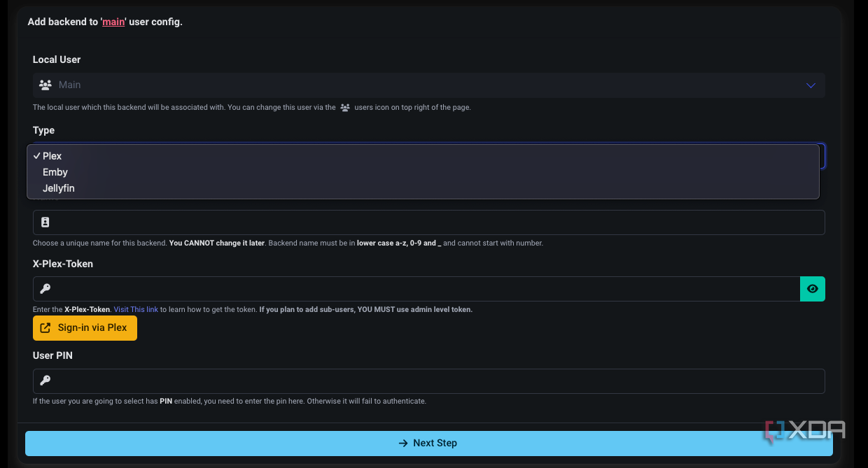Click the key icon in X-Plex-Token field
Viewport: 868px width, 468px height.
45,289
